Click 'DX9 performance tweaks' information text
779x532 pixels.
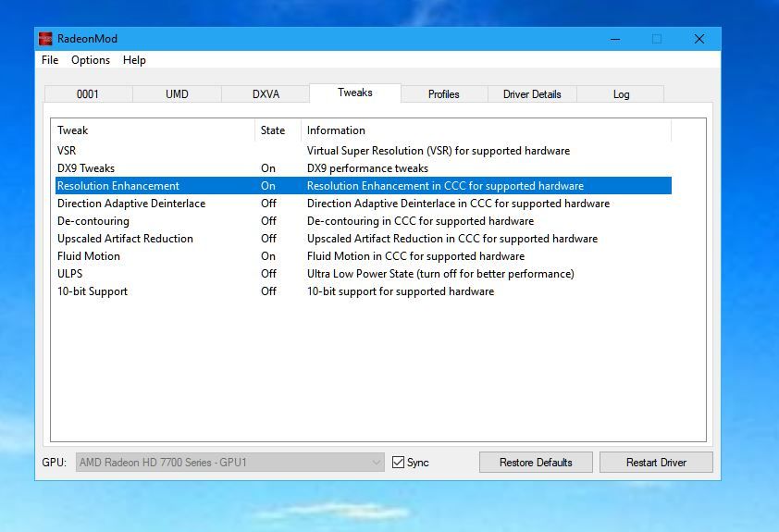[x=367, y=167]
